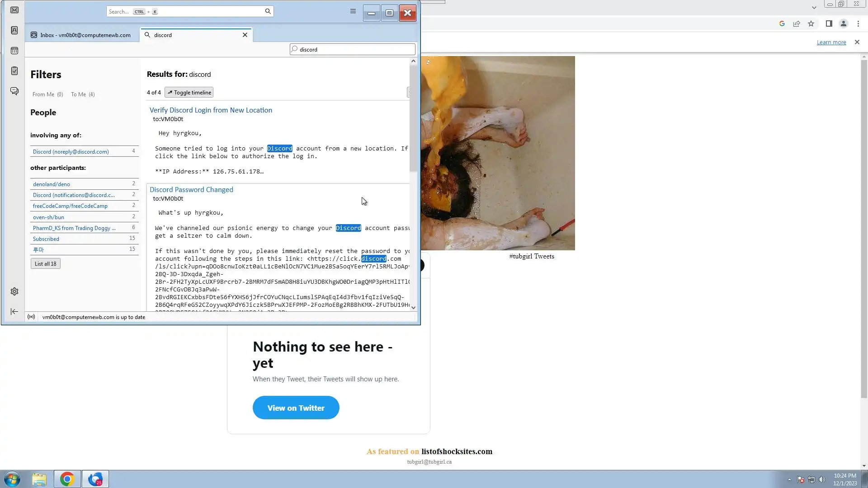Open the Tasks space icon
Image resolution: width=868 pixels, height=488 pixels.
coord(14,71)
